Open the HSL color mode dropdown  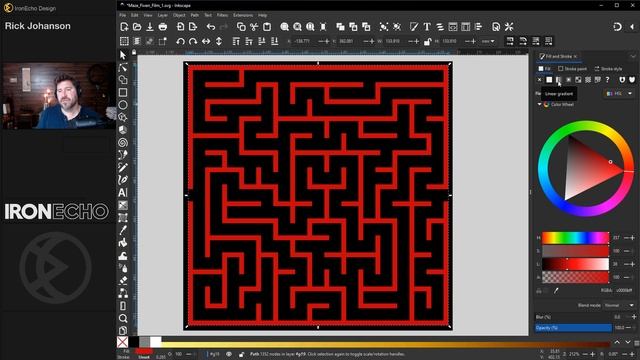pos(619,93)
